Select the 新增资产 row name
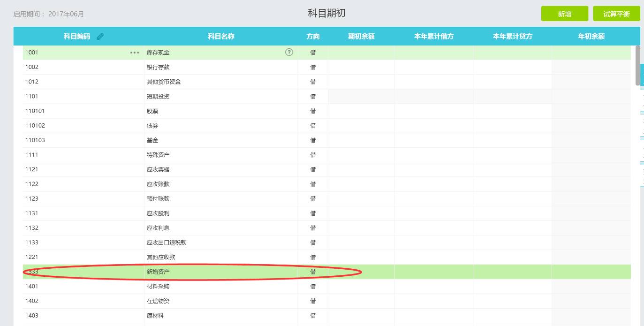Viewport: 644px width, 326px height. point(158,272)
